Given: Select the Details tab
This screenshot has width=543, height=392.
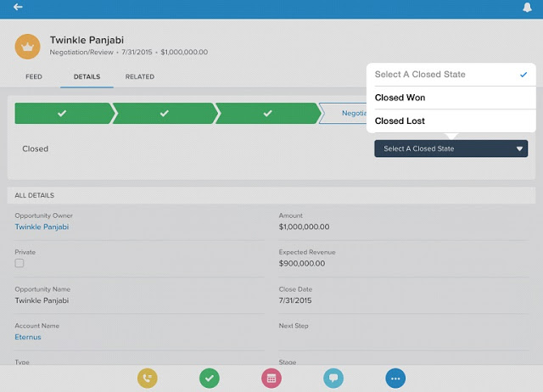Looking at the screenshot, I should (87, 77).
